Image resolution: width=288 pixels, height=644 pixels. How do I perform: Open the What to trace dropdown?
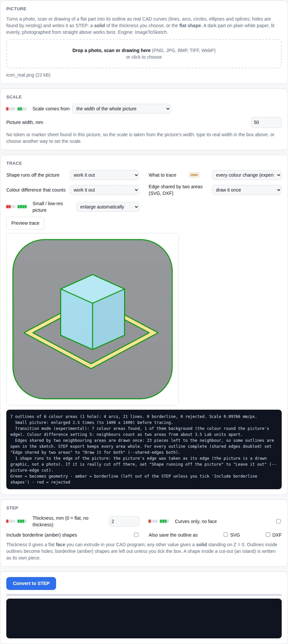[x=247, y=175]
